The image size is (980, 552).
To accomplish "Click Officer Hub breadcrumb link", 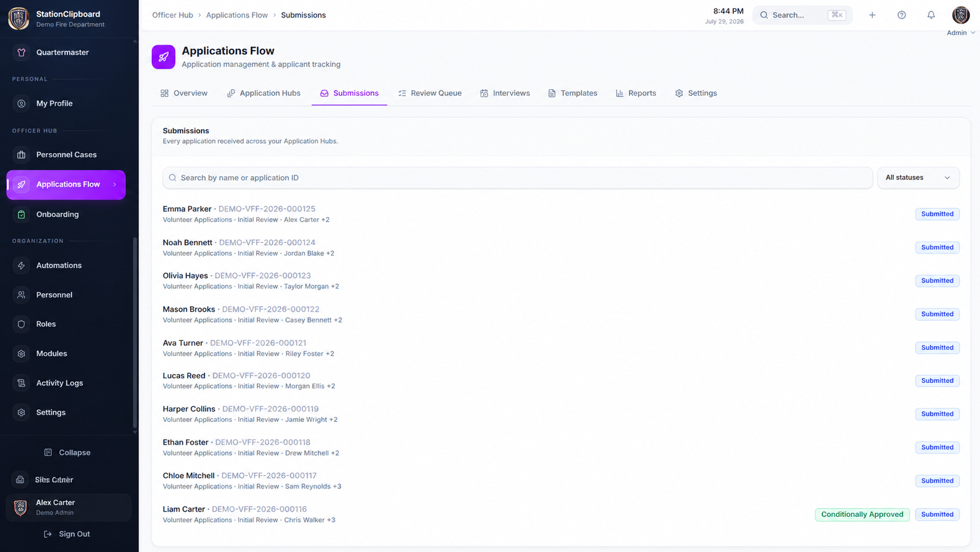I will (172, 15).
